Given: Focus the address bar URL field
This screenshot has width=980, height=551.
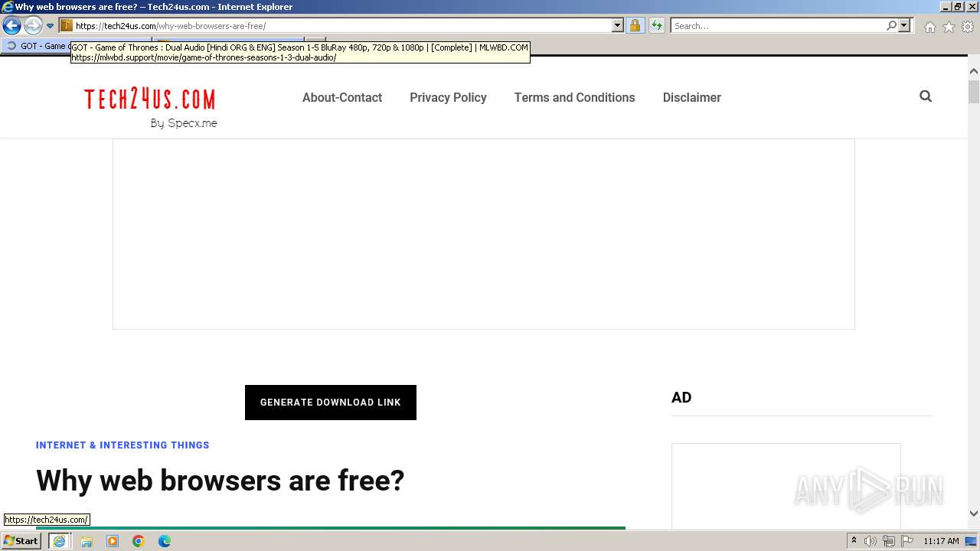Looking at the screenshot, I should coord(343,25).
